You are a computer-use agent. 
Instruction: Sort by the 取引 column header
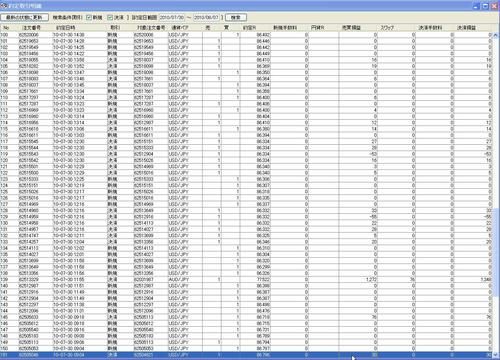pos(115,28)
